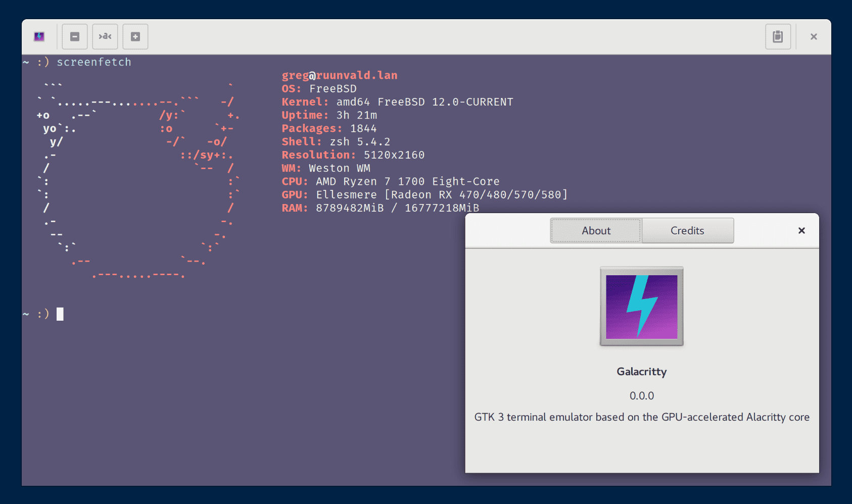This screenshot has width=852, height=504.
Task: Click the Galacritty lightning logo image
Action: coord(642,307)
